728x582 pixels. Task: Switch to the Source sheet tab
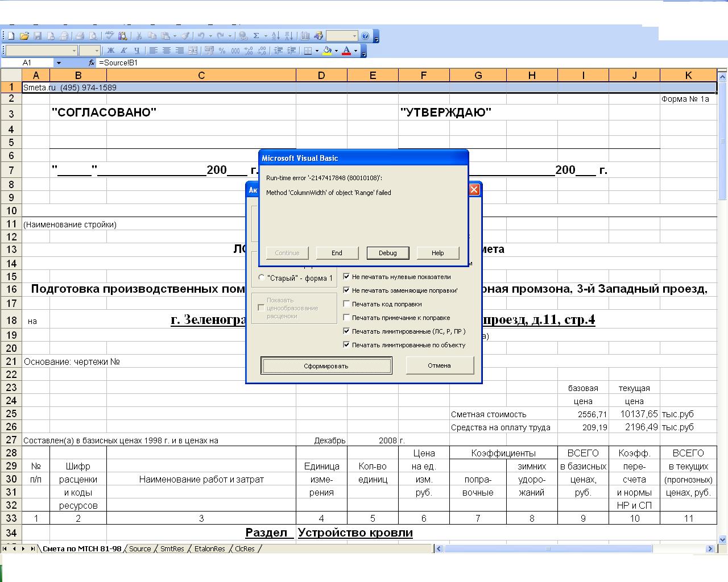pos(140,548)
